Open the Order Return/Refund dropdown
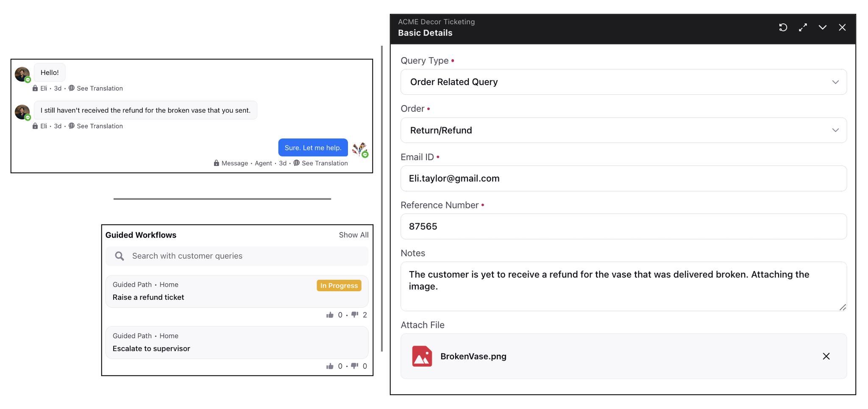This screenshot has height=409, width=868. click(x=623, y=130)
